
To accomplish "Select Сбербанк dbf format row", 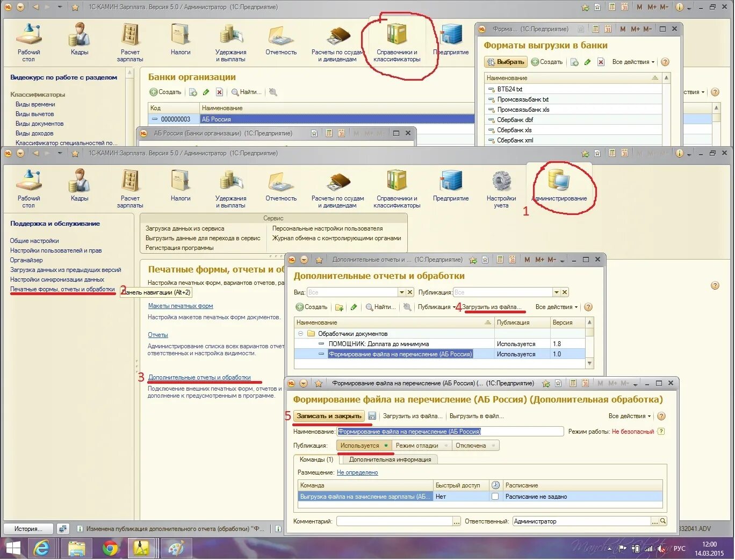I will pos(573,120).
